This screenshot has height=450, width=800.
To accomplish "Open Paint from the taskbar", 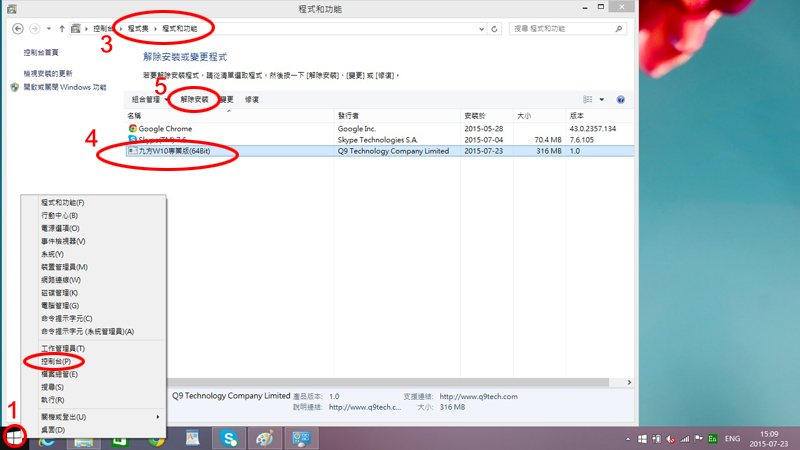I will 264,438.
